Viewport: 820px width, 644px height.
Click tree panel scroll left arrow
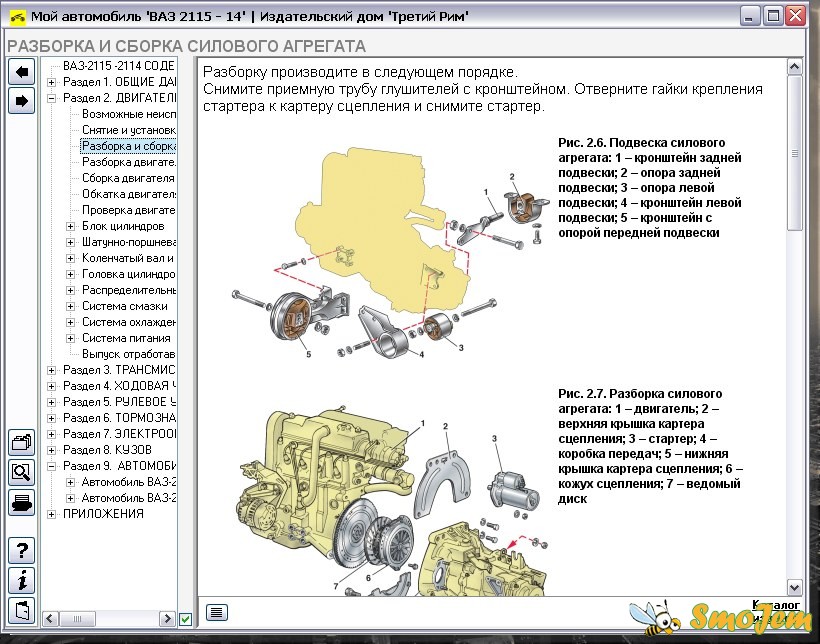coord(50,619)
